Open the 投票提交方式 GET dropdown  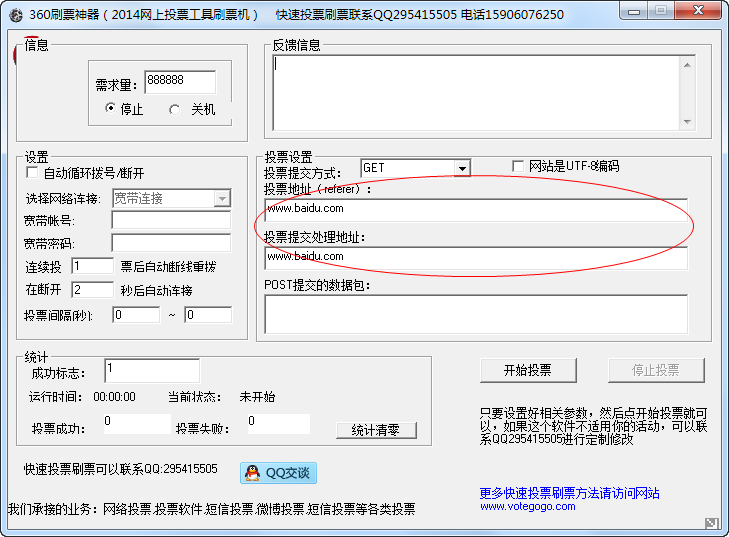(462, 168)
